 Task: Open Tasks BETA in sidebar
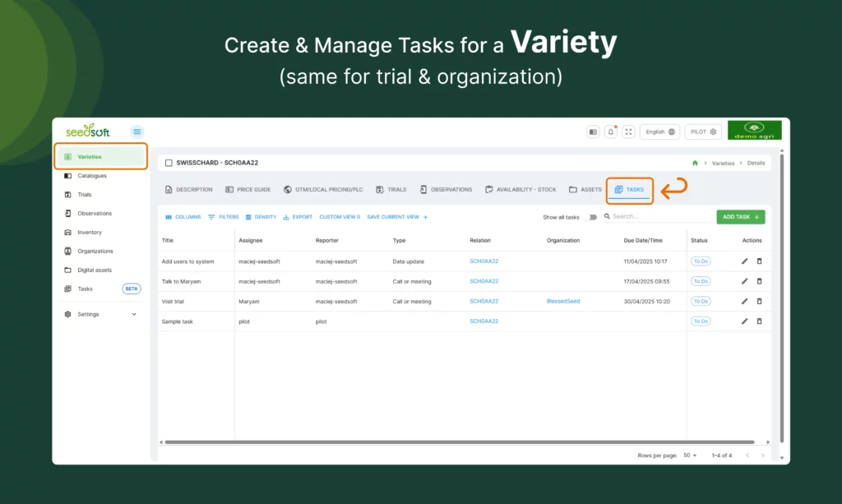tap(100, 289)
